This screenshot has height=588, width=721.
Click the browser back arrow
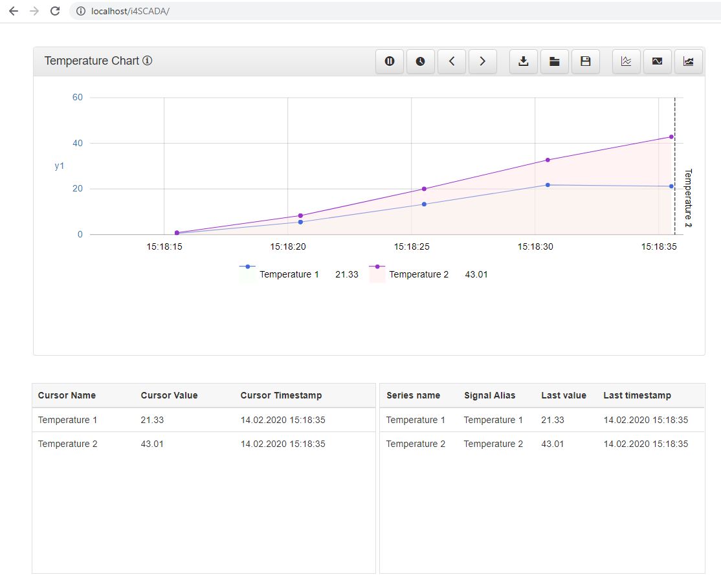13,11
